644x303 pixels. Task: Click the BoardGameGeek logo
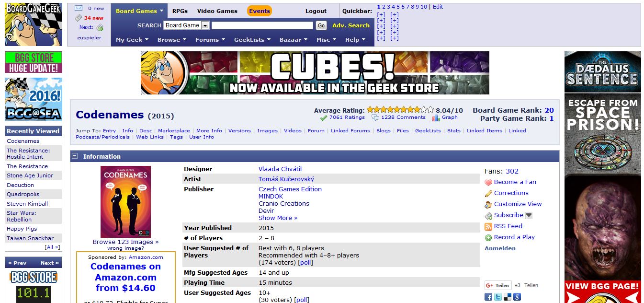click(x=34, y=24)
